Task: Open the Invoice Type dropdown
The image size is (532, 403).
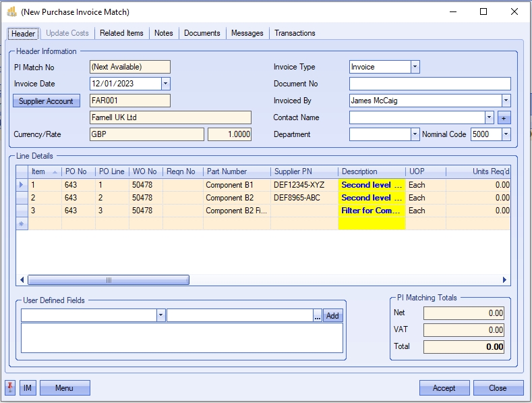Action: [415, 67]
